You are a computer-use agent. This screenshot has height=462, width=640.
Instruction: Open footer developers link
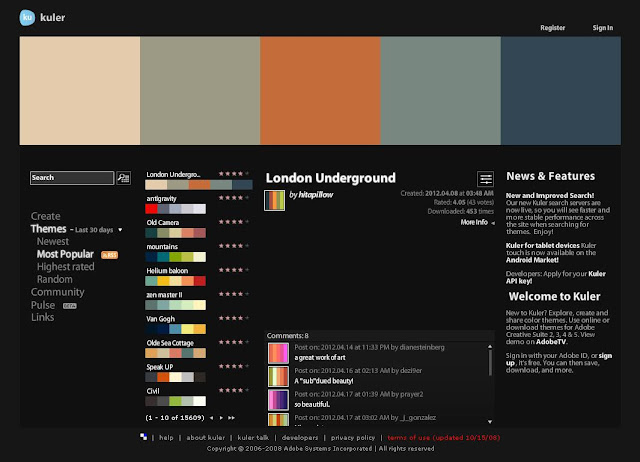tap(300, 438)
